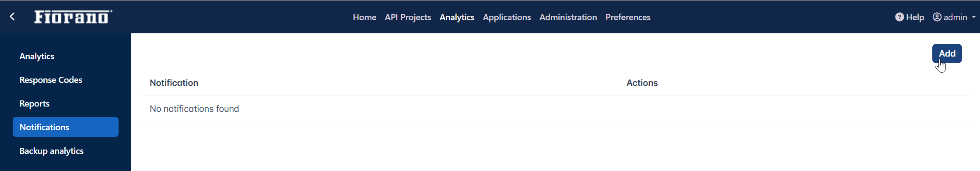
Task: Click the Actions column header
Action: (x=642, y=83)
